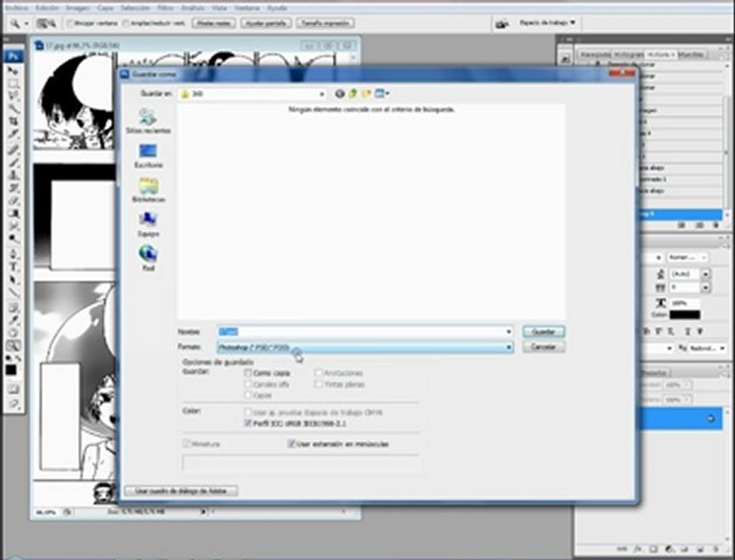Click the foreground color swatch in toolbox
Viewport: 735px width, 560px height.
pos(10,370)
